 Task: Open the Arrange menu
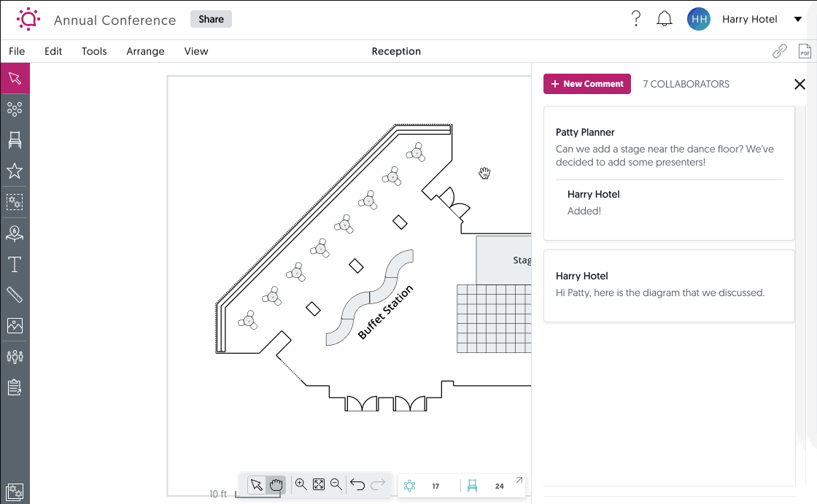pos(145,51)
